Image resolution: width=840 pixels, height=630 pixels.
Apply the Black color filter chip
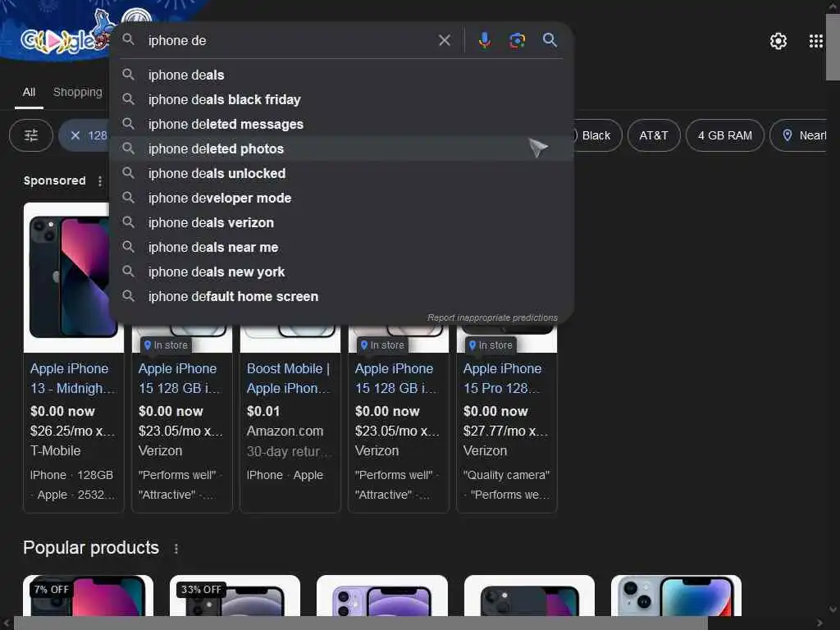(596, 135)
